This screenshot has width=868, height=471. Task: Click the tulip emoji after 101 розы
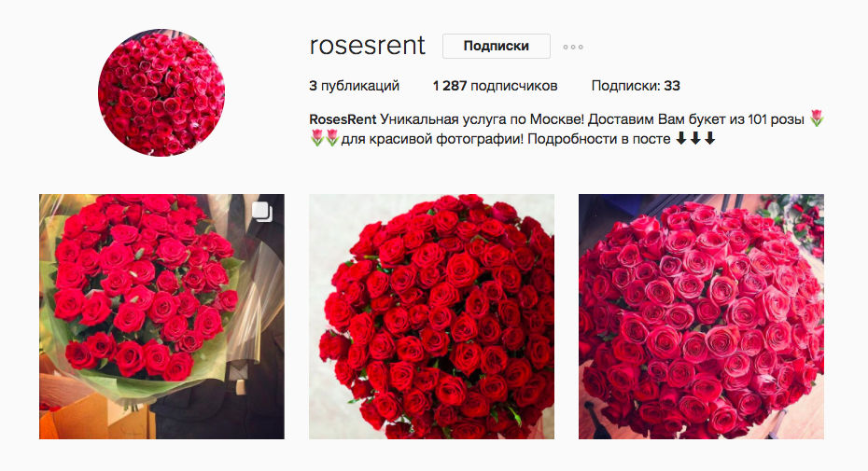click(817, 118)
